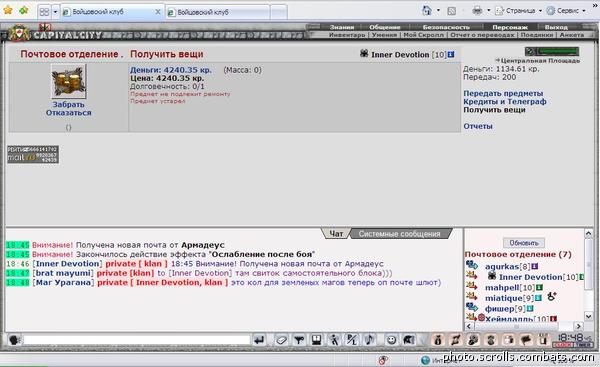Viewport: 600px width, 367px height.
Task: Open the Кредиты и Телеграф link
Action: coord(505,102)
